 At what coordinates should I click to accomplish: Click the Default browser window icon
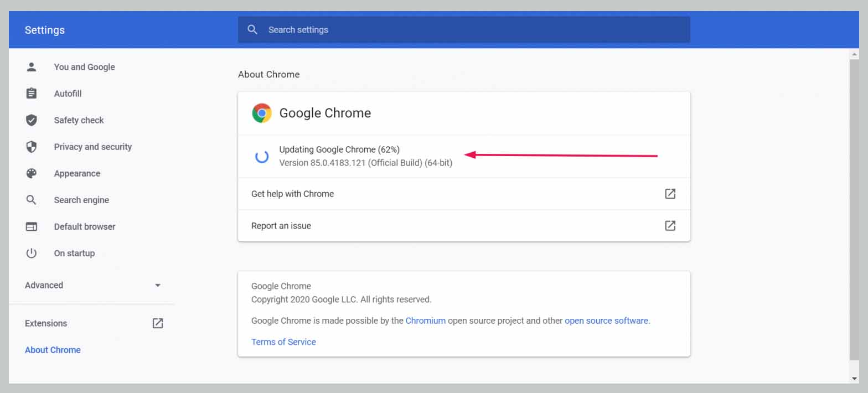(x=32, y=226)
